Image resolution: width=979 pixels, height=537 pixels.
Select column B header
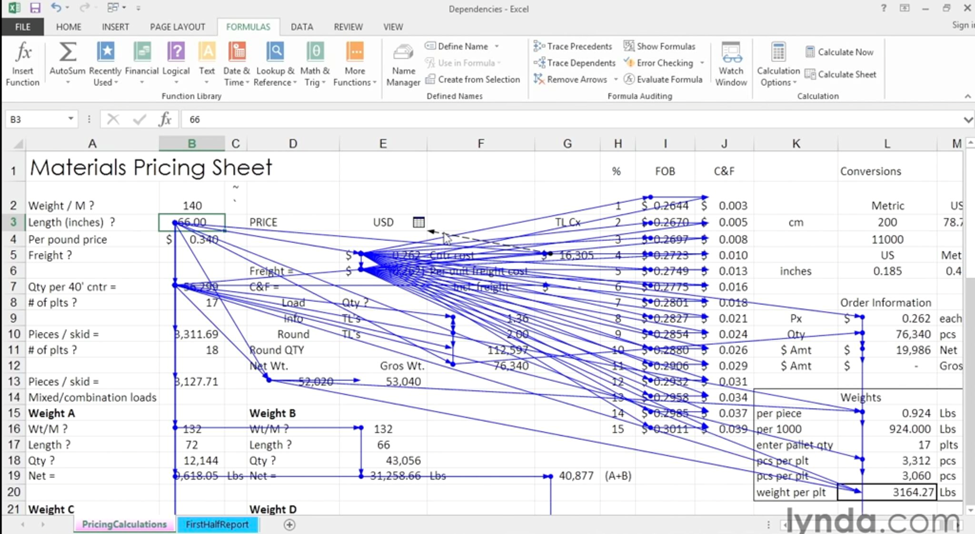tap(192, 144)
